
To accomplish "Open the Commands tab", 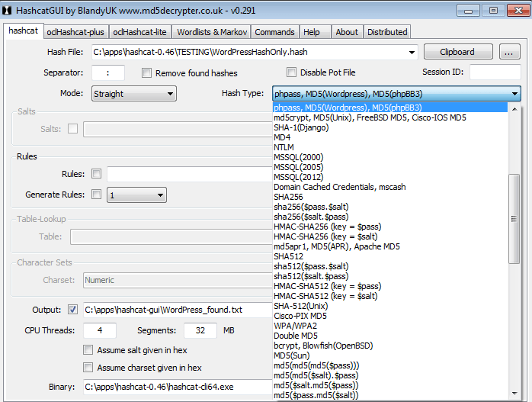I will (x=275, y=32).
